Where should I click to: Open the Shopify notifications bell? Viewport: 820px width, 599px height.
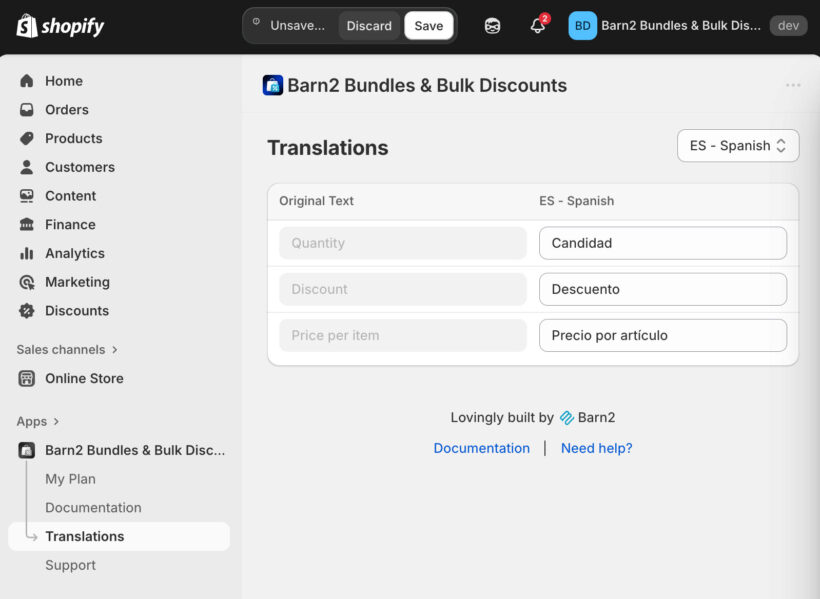pyautogui.click(x=537, y=26)
